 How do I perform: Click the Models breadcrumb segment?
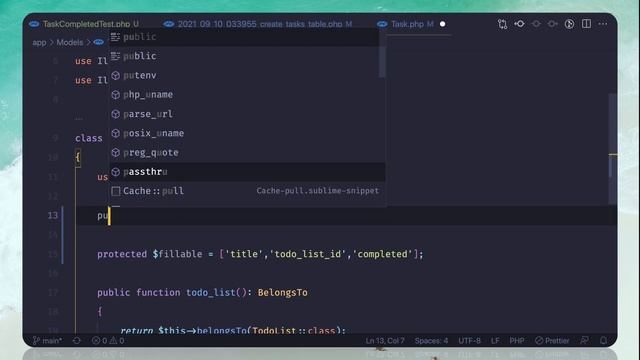(69, 42)
